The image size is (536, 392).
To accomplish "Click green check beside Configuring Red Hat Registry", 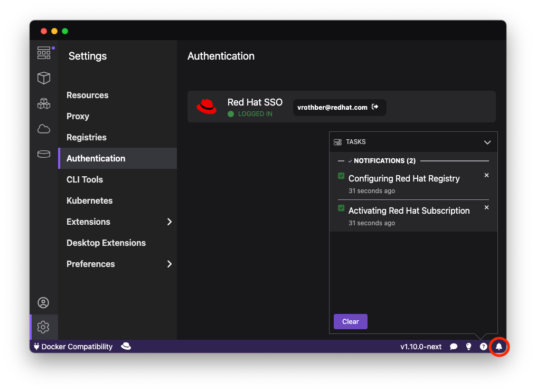I will 341,176.
